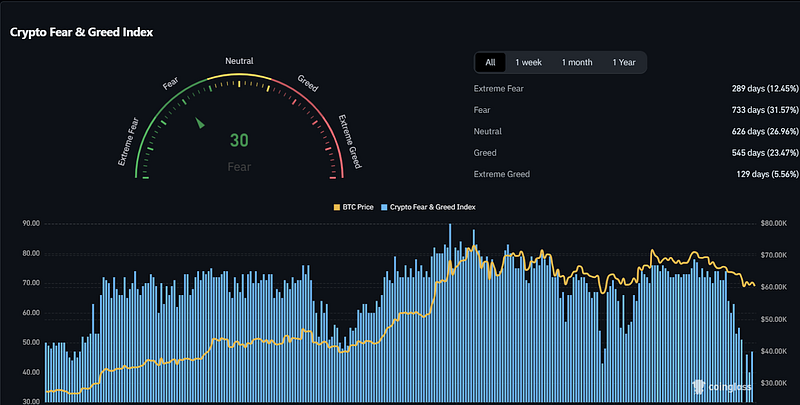Click the tallest blue bar reaching 90

click(450, 312)
